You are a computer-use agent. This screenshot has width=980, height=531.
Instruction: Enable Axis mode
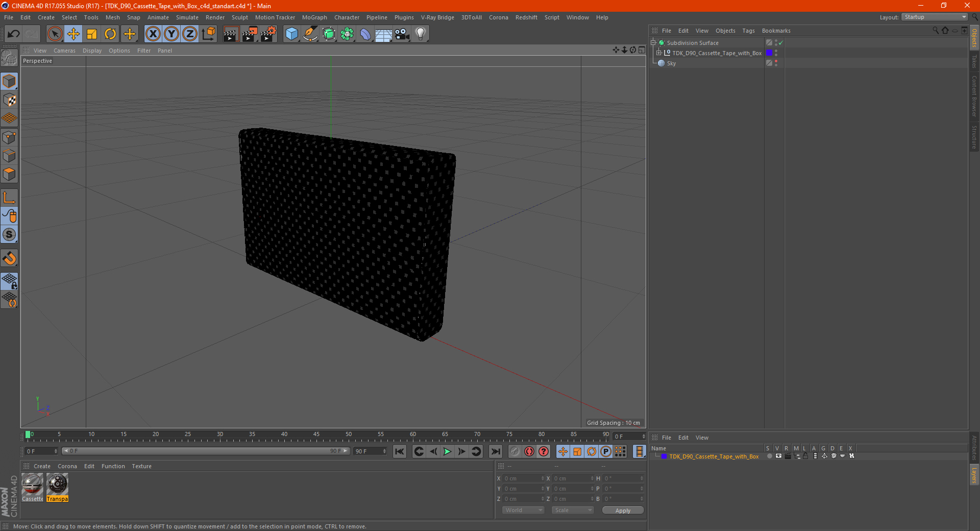[x=9, y=198]
